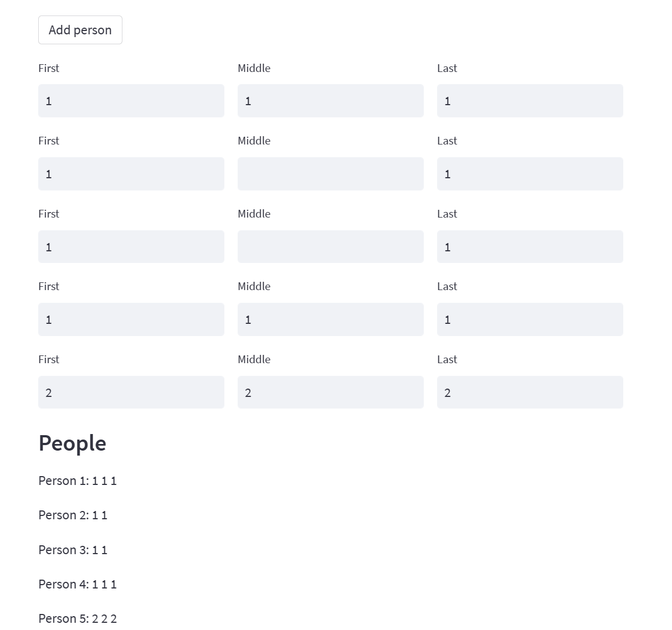Screen dimensions: 672x630
Task: Click the Last field in the fourth row
Action: [530, 319]
